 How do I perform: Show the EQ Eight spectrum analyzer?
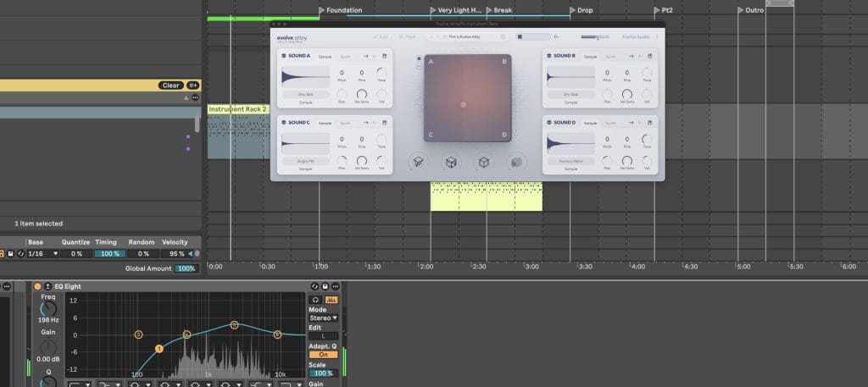[331, 299]
